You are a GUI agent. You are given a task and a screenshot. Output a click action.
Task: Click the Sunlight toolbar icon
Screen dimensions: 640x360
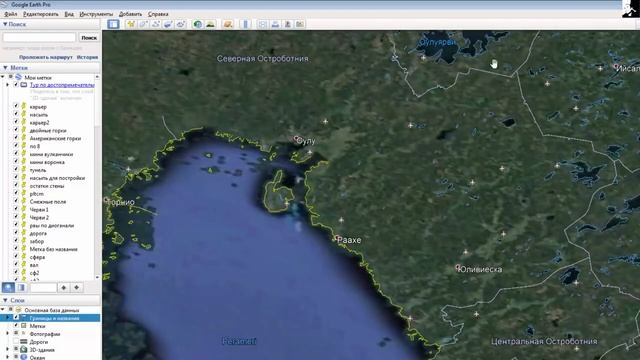210,24
